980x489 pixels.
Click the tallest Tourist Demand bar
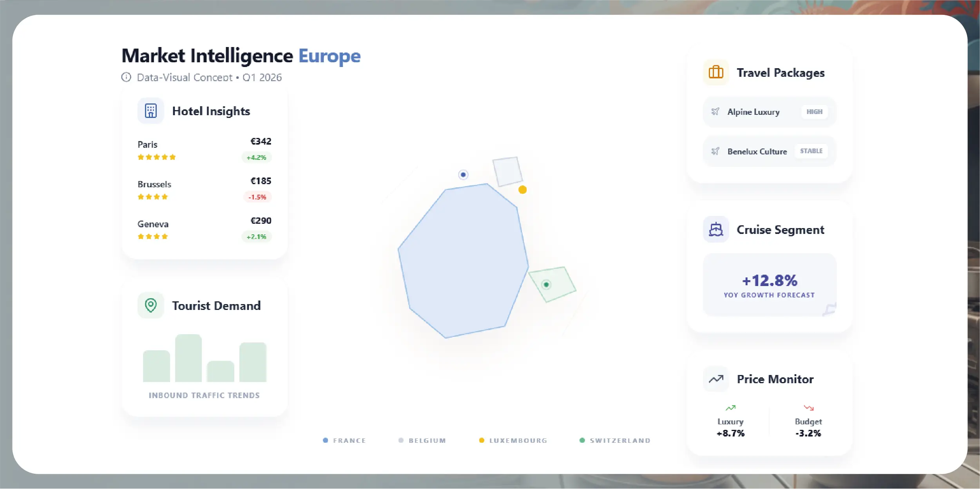tap(188, 358)
